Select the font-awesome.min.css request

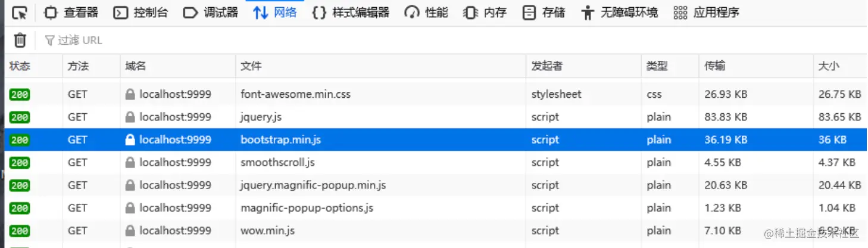(435, 94)
